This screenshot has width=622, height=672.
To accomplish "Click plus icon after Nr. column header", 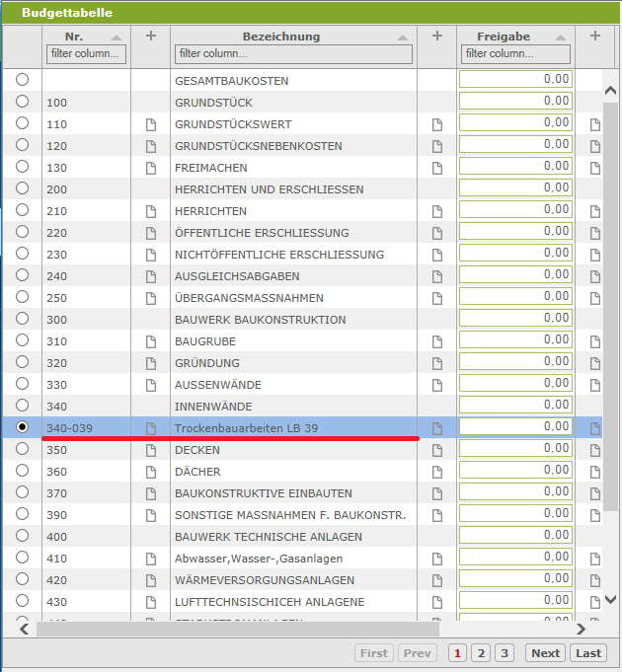I will [x=151, y=37].
